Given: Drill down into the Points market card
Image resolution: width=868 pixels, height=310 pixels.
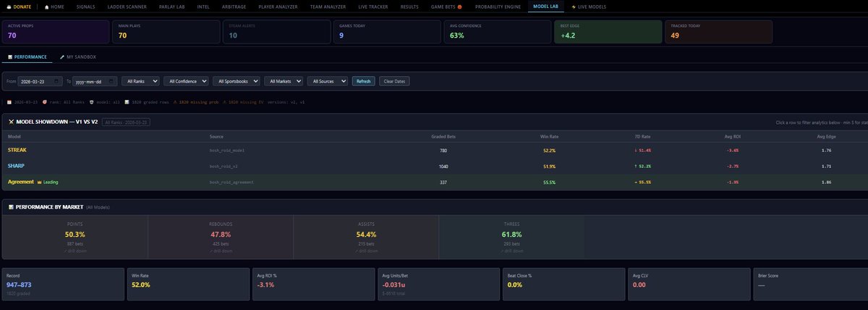Looking at the screenshot, I should pos(75,236).
